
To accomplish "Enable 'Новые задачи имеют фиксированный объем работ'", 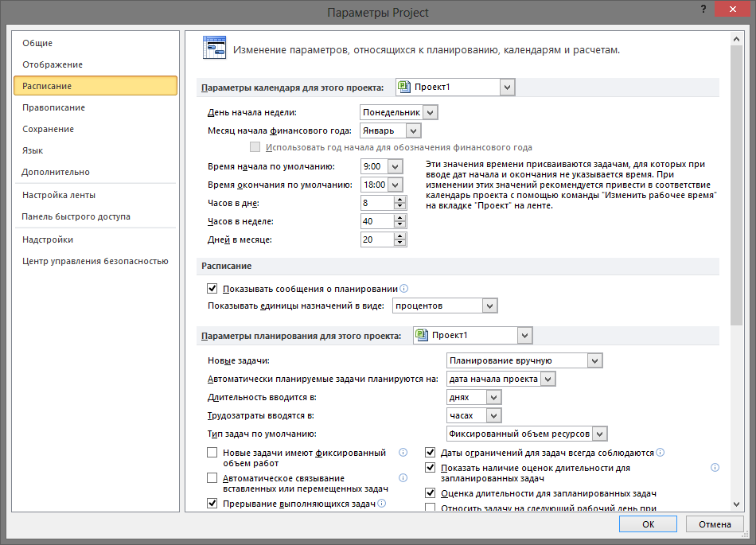I will [212, 453].
